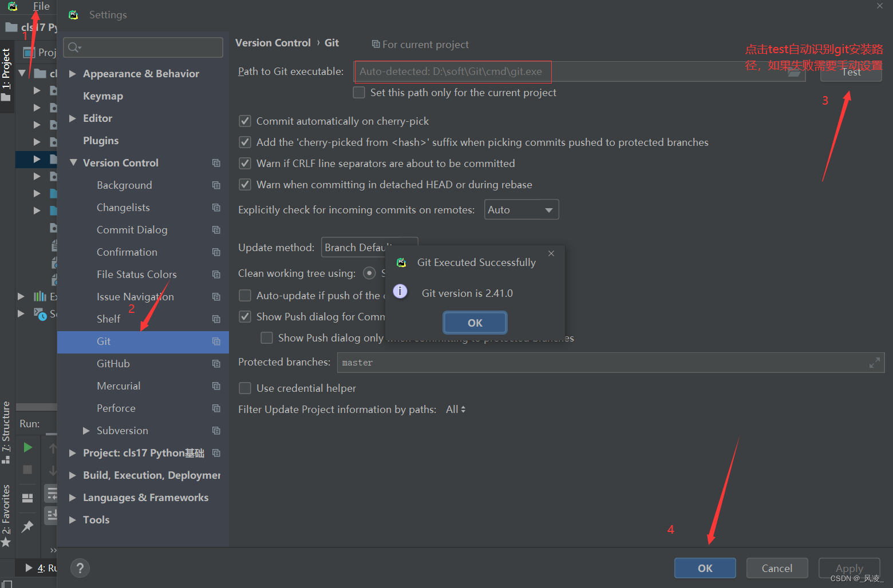Toggle Show Push dialog only for protected branches

(267, 338)
